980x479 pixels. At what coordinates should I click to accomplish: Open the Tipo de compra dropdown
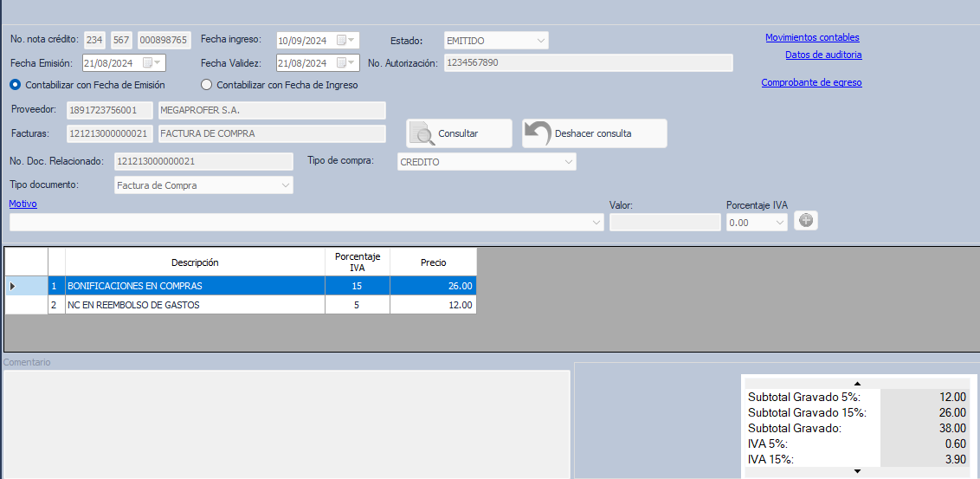click(x=568, y=162)
